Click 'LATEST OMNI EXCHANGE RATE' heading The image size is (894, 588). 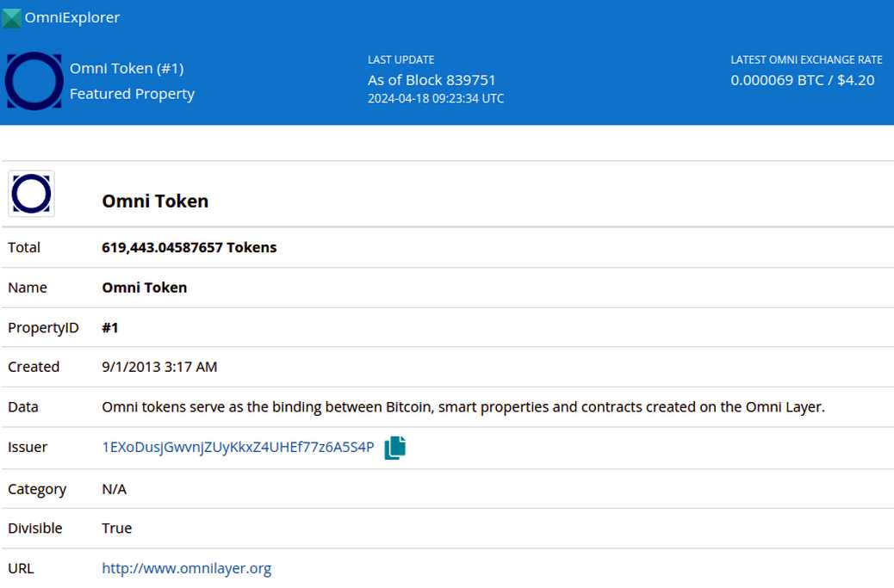(x=806, y=59)
